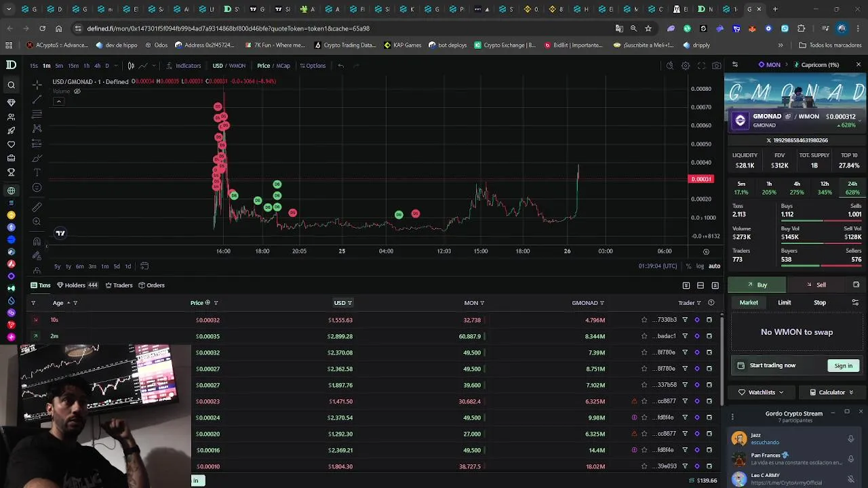
Task: Toggle the Price column currency switch
Action: pos(208,303)
